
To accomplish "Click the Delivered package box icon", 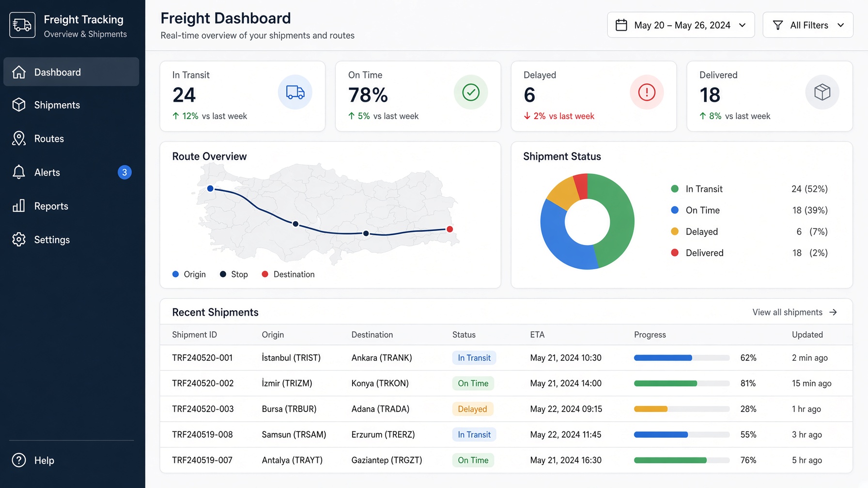I will point(822,92).
